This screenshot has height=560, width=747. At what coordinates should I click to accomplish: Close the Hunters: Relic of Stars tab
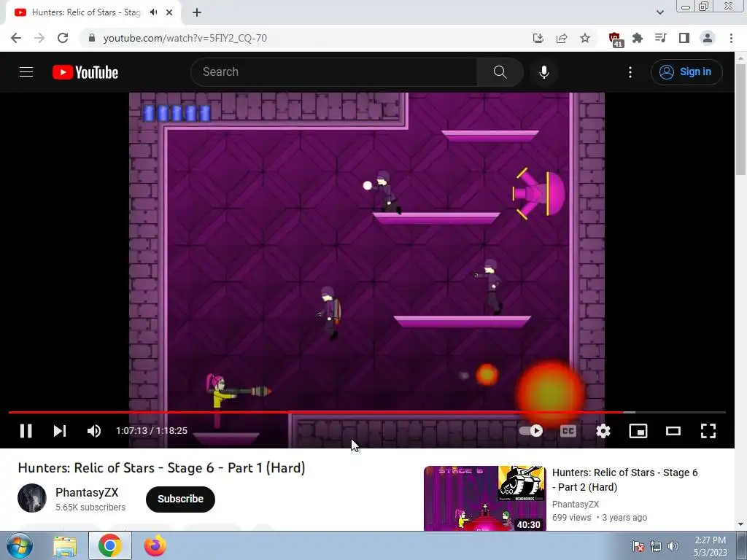(x=169, y=12)
